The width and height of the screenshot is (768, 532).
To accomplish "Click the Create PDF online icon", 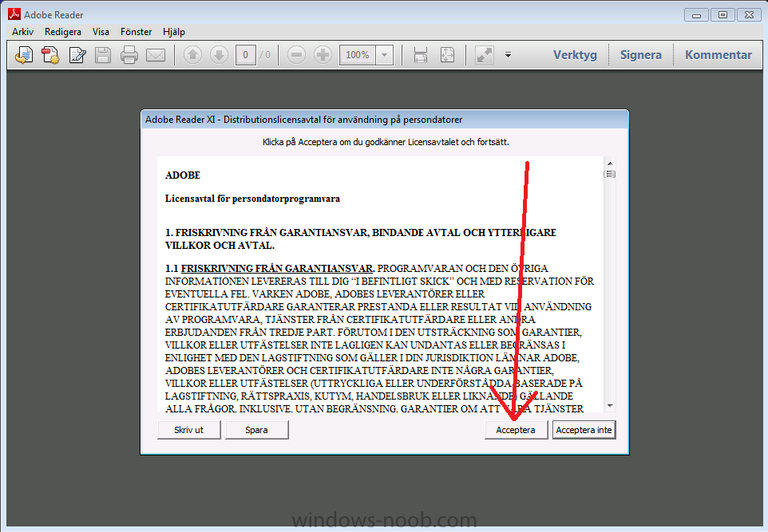I will coord(50,55).
